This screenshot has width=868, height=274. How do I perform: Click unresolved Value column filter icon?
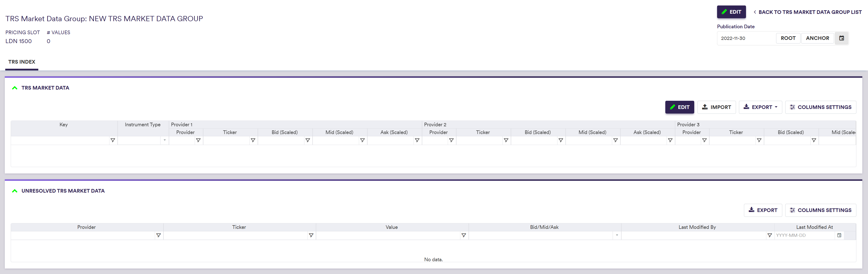[464, 235]
